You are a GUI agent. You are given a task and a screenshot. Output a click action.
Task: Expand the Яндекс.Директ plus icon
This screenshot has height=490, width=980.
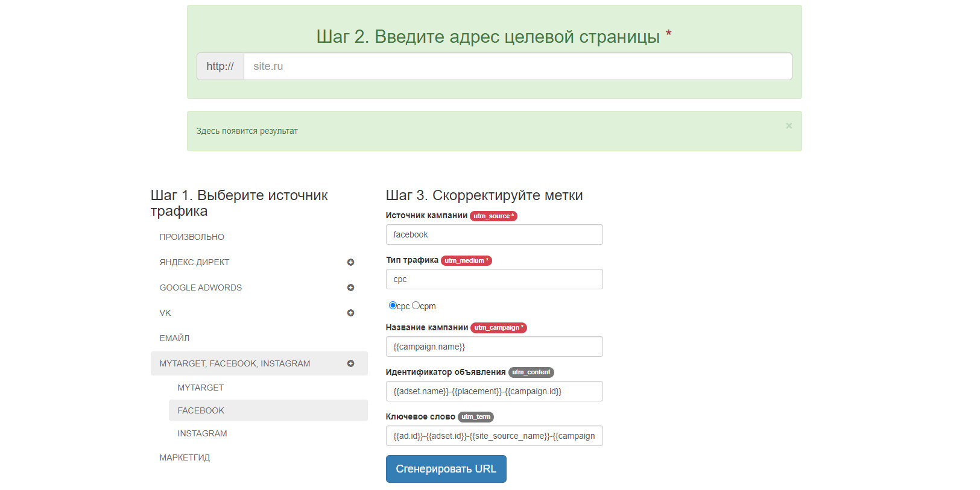(350, 262)
